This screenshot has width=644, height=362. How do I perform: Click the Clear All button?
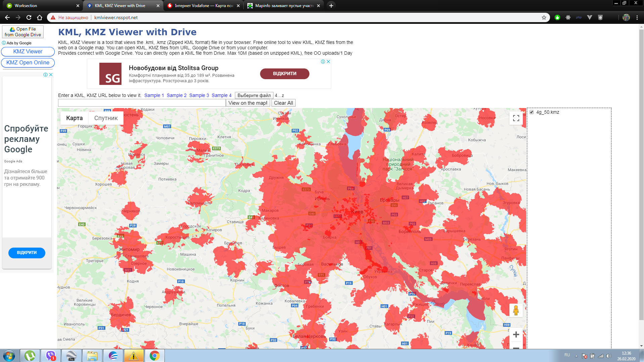tap(284, 103)
